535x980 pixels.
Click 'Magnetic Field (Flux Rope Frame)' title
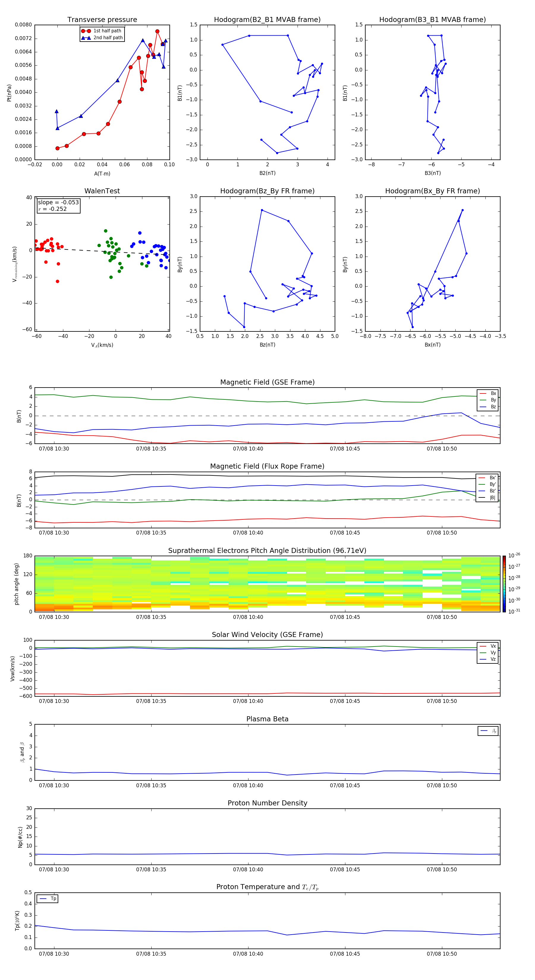coord(267,467)
